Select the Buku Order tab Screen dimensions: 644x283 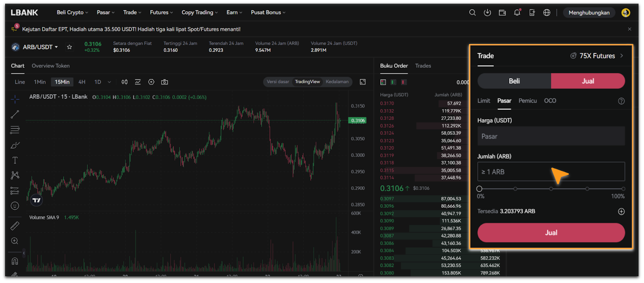394,66
